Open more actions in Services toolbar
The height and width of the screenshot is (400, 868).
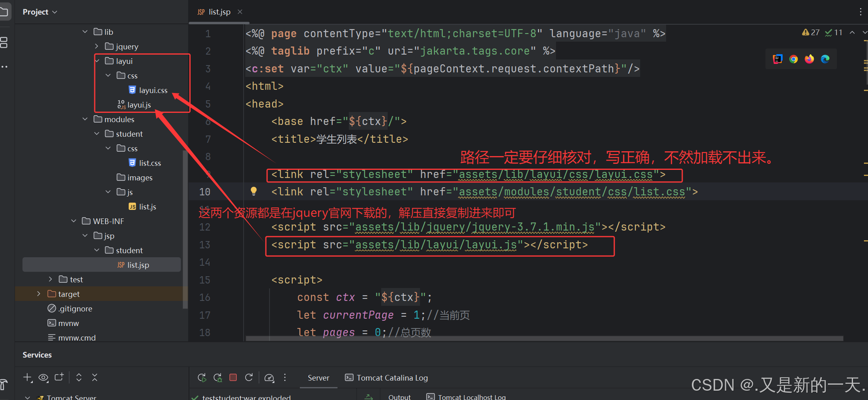tap(285, 377)
